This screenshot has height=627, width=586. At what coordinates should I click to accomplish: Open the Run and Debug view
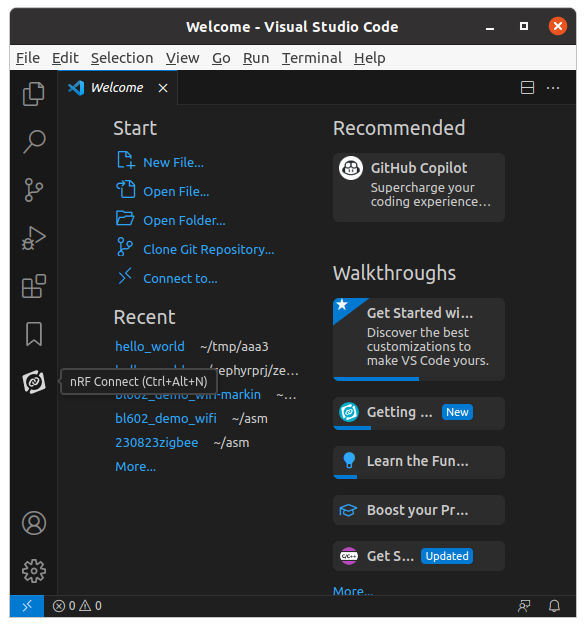[x=34, y=238]
